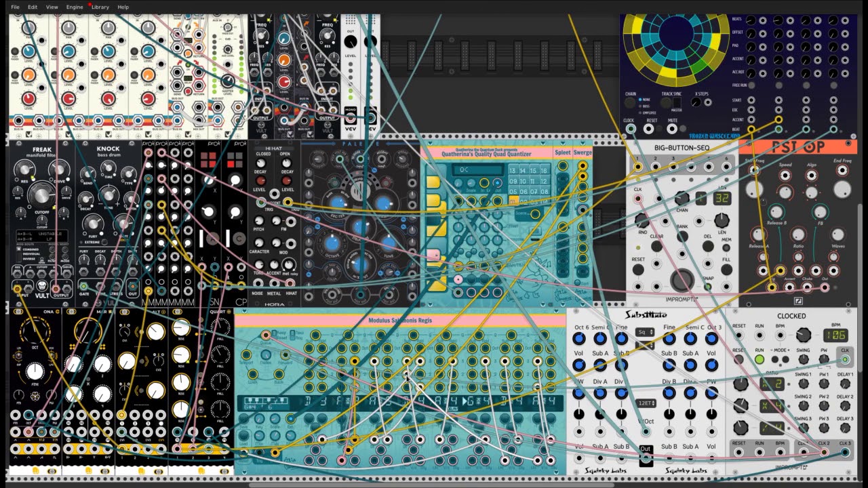The height and width of the screenshot is (488, 868).
Task: Click the X STEPS knob on Frozen Wasteland
Action: tap(696, 103)
